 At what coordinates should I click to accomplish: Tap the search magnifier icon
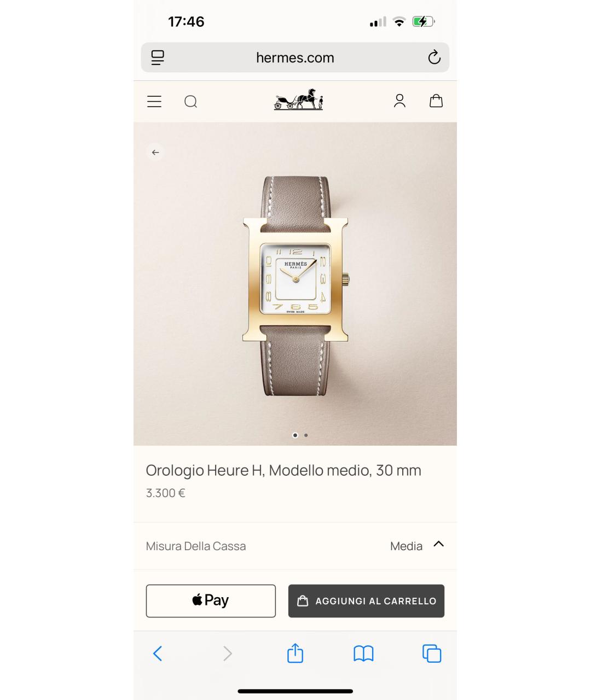pos(190,101)
